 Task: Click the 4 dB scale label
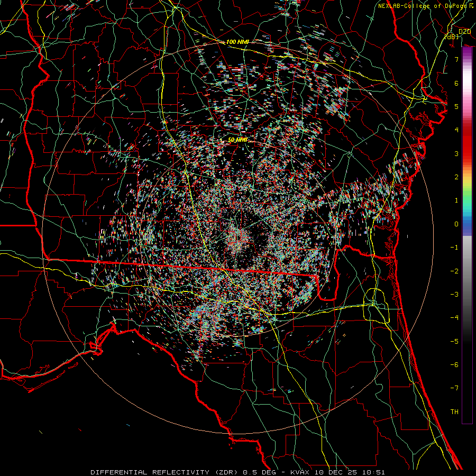point(456,130)
